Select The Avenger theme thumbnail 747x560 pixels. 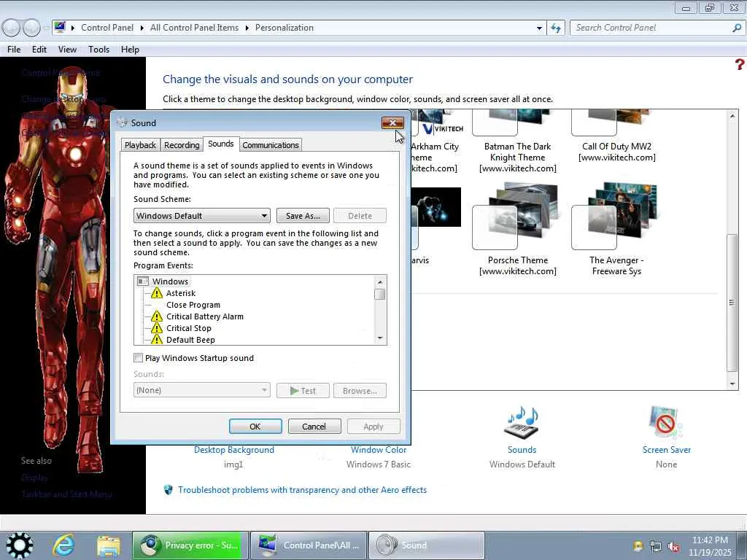(x=616, y=217)
